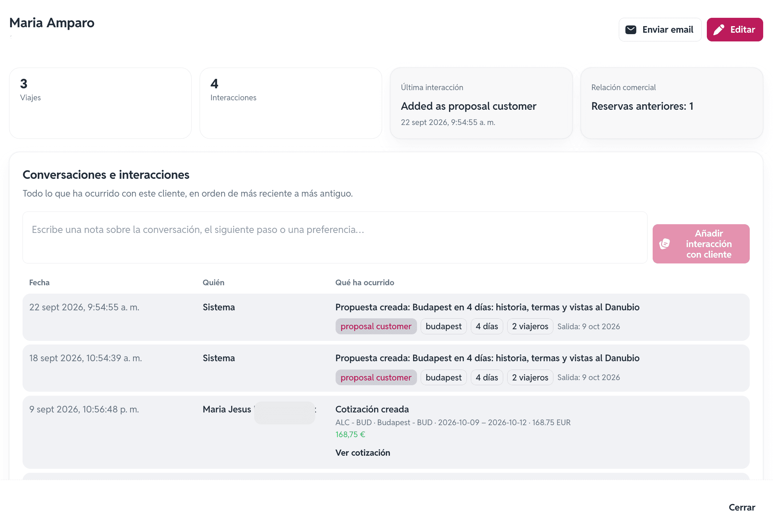Click proposal customer tag in 18 sept row

click(x=376, y=378)
